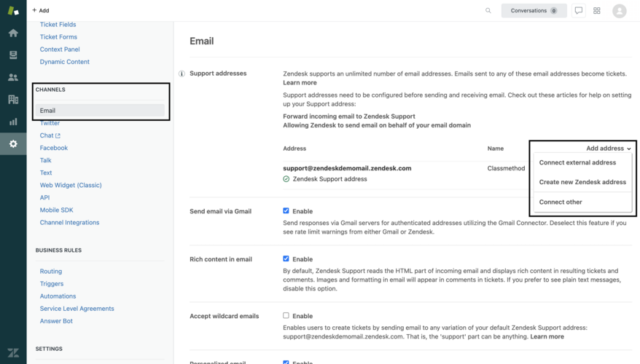
Task: Click the Classmethod name cell
Action: coord(506,168)
